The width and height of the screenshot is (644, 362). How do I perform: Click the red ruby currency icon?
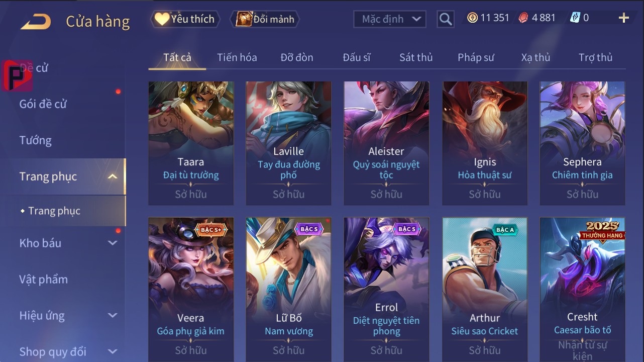click(523, 18)
